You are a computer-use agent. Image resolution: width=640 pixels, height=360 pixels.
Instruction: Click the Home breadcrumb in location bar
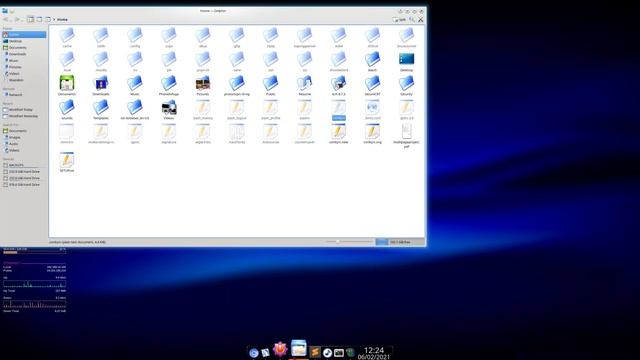click(x=62, y=20)
